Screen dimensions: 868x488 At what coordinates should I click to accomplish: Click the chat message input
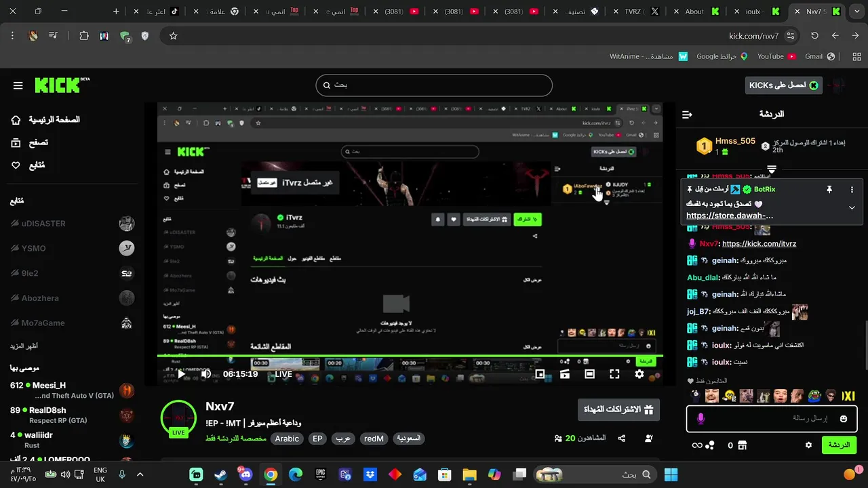click(771, 419)
